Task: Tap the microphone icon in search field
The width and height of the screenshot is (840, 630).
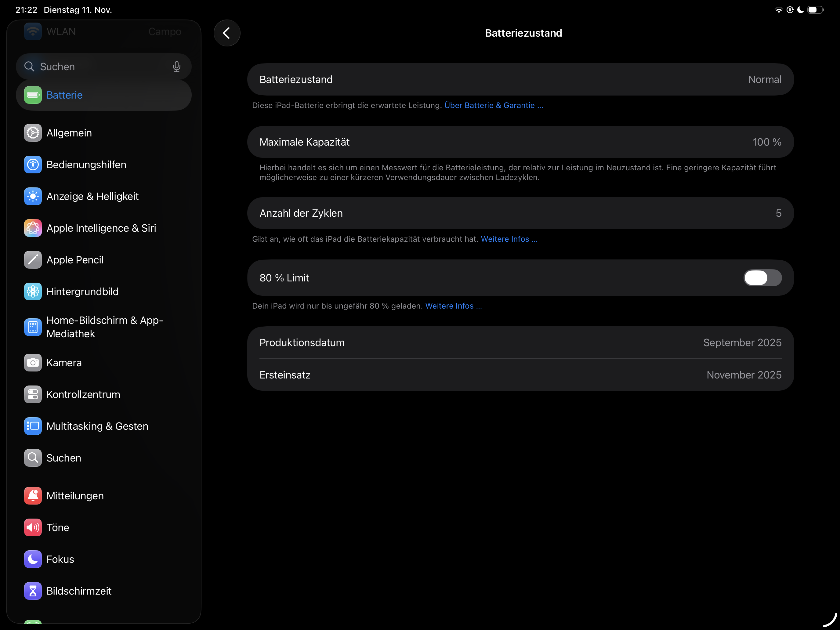Action: 176,67
